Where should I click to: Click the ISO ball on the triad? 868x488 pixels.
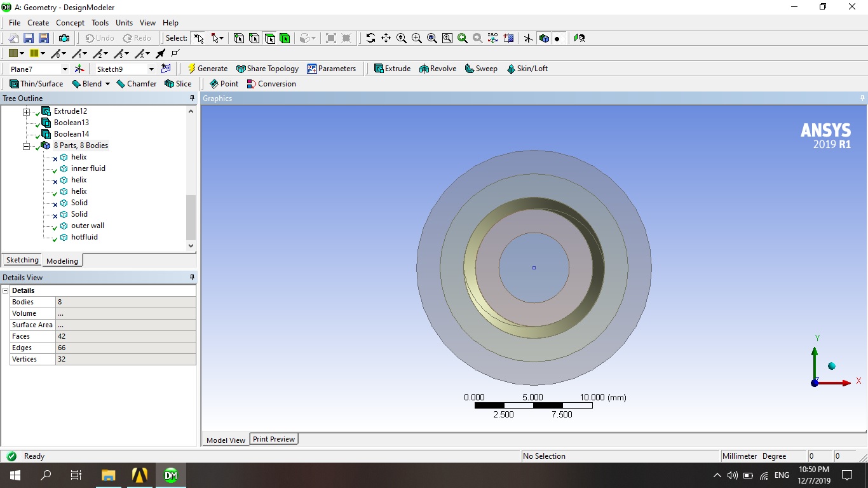[x=831, y=366]
